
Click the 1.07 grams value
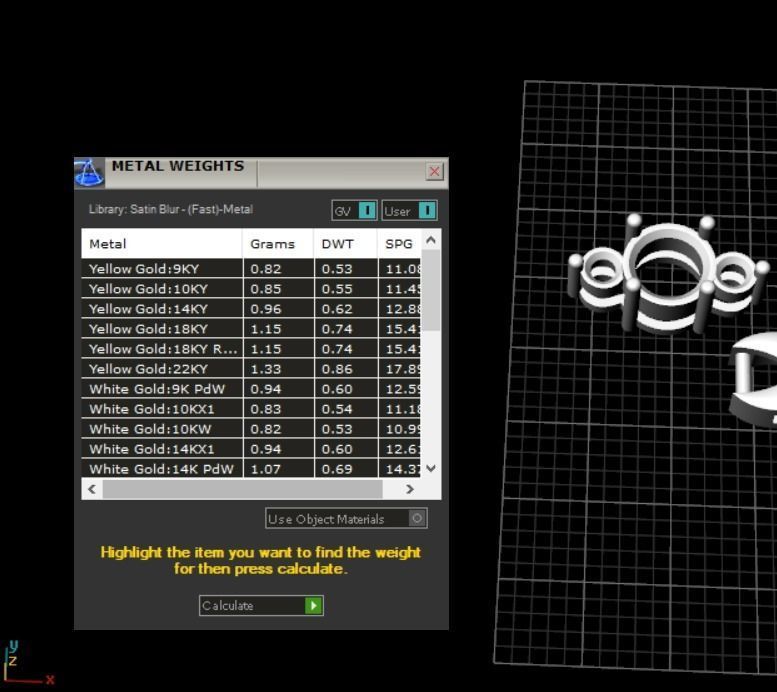coord(266,469)
